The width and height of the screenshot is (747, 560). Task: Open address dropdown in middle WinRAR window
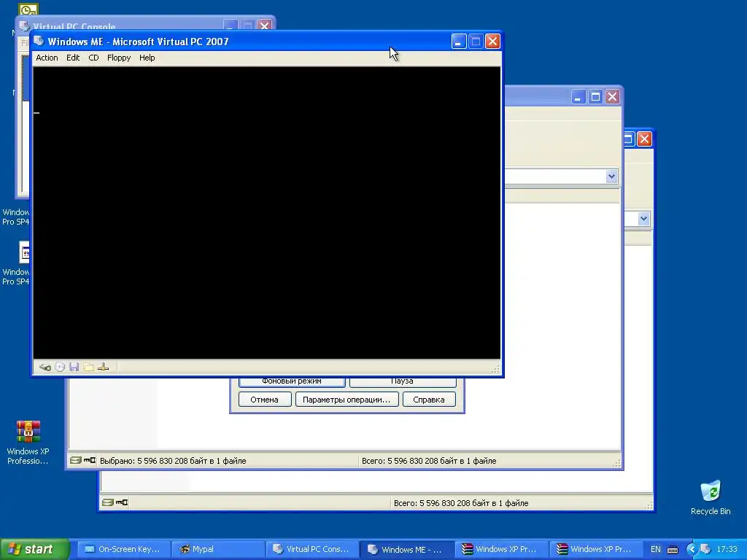pyautogui.click(x=612, y=176)
